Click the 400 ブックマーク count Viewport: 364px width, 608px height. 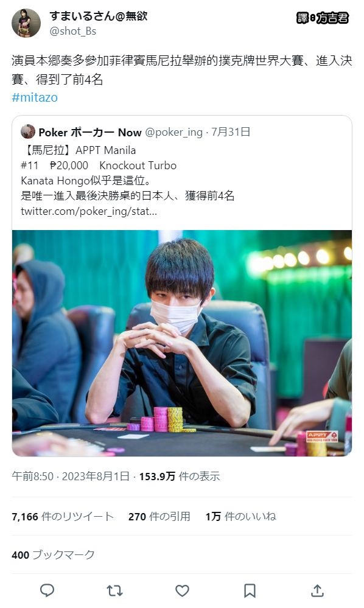tap(53, 555)
